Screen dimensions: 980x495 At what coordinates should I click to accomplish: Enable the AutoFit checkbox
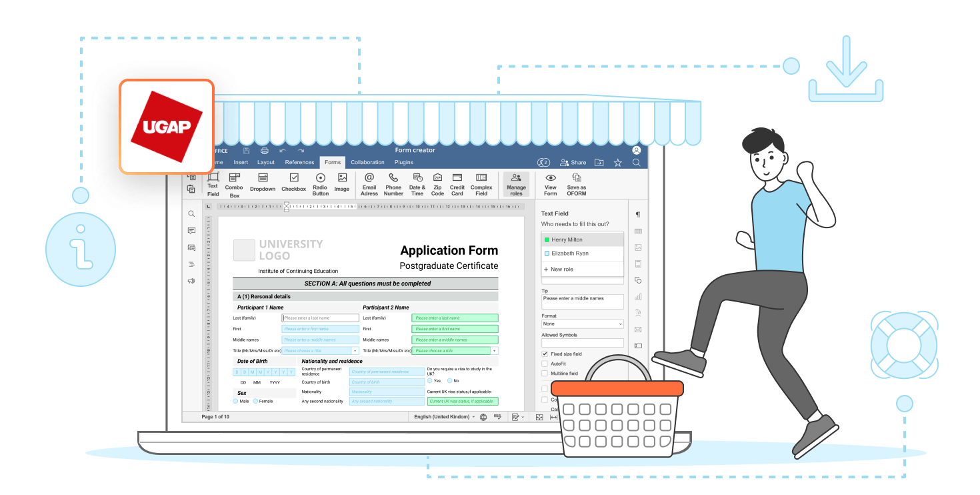coord(545,364)
